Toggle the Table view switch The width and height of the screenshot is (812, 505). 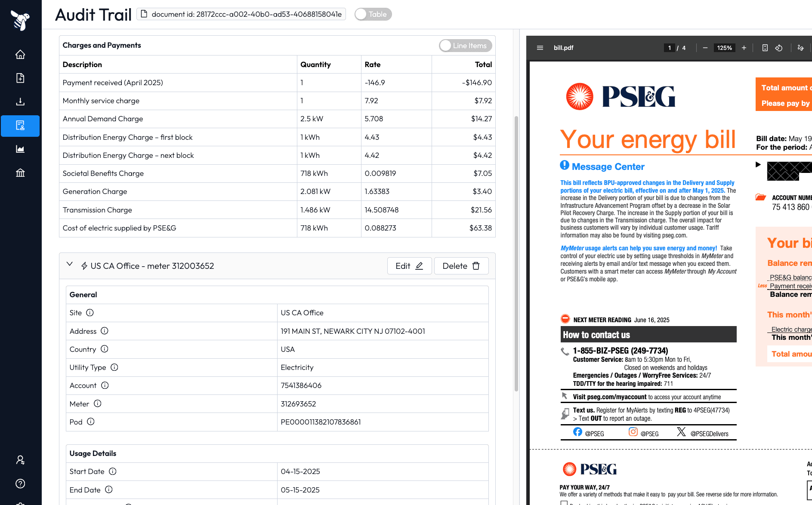[373, 14]
